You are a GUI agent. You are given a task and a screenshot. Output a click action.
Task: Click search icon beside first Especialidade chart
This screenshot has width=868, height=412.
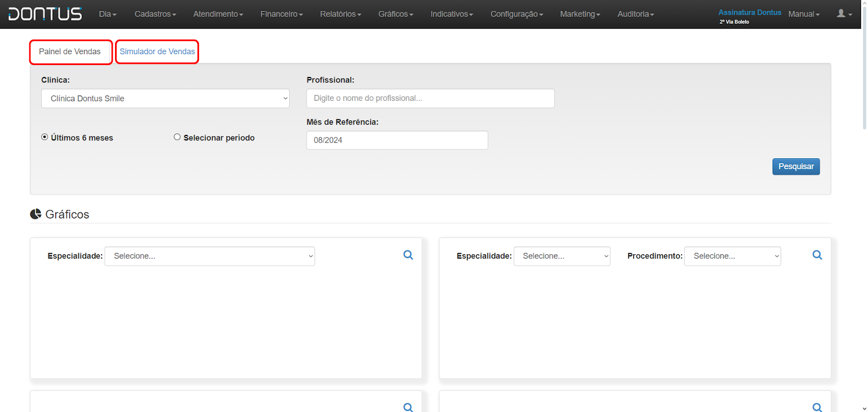pos(409,255)
